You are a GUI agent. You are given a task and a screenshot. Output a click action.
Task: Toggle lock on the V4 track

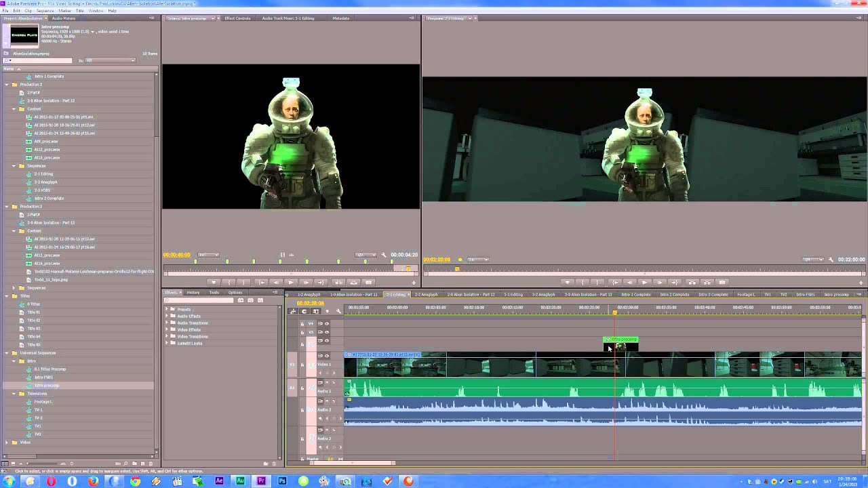pos(302,324)
